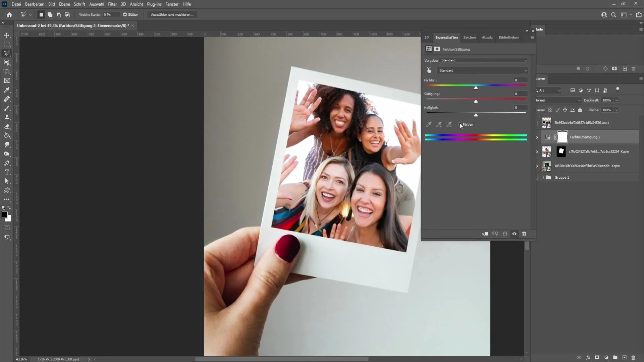Switch to the Zeichen tab

coord(469,38)
